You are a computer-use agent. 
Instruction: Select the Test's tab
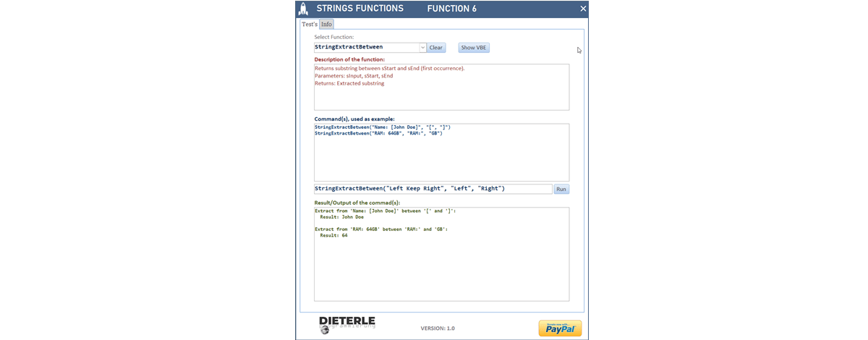[309, 24]
